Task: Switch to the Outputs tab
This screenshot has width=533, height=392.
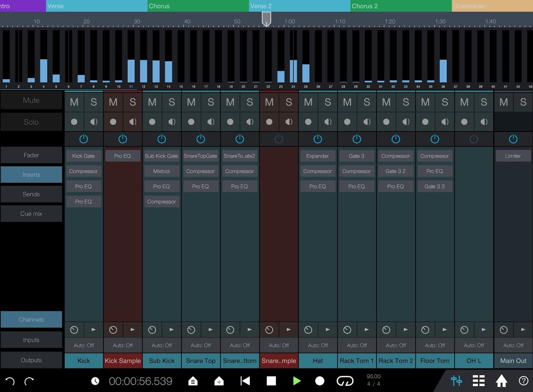Action: click(31, 360)
